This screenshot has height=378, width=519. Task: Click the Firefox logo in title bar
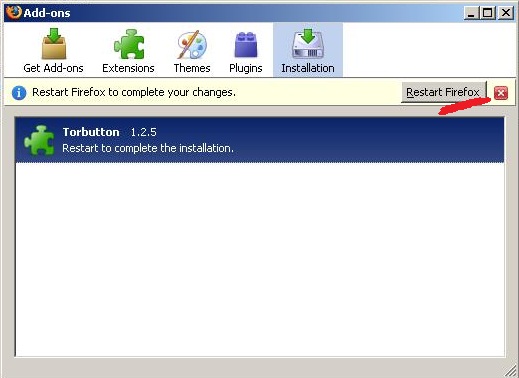(x=14, y=13)
